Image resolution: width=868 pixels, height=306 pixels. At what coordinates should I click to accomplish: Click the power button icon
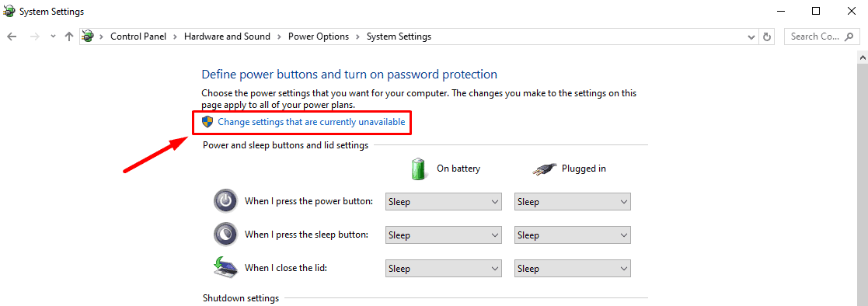click(x=225, y=201)
